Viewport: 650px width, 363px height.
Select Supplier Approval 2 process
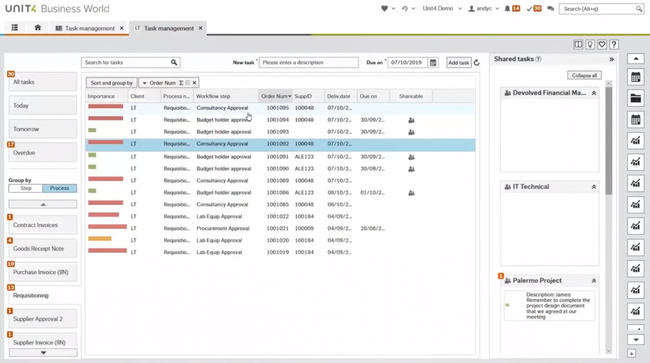42,319
